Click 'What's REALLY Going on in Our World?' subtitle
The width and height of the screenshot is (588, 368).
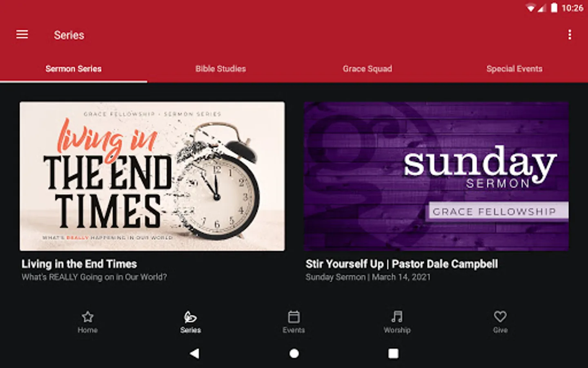pos(94,277)
